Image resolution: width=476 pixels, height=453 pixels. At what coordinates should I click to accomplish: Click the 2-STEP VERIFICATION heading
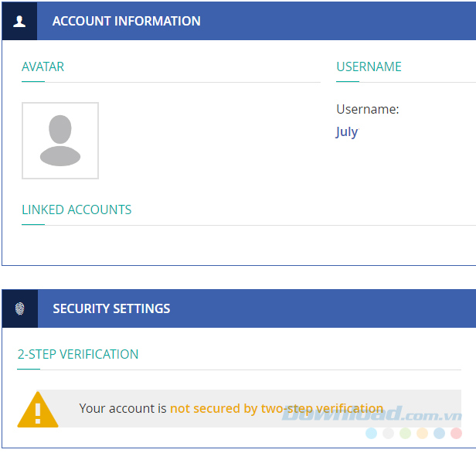tap(78, 354)
